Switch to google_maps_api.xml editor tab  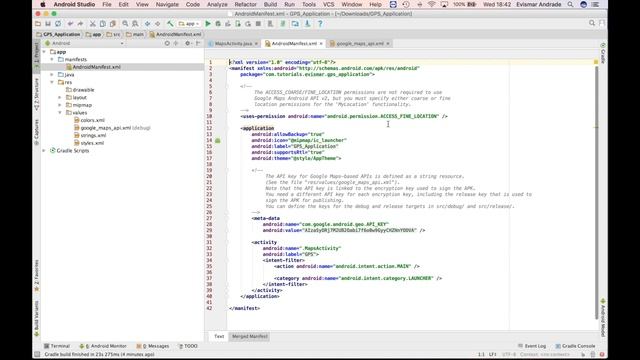click(360, 43)
